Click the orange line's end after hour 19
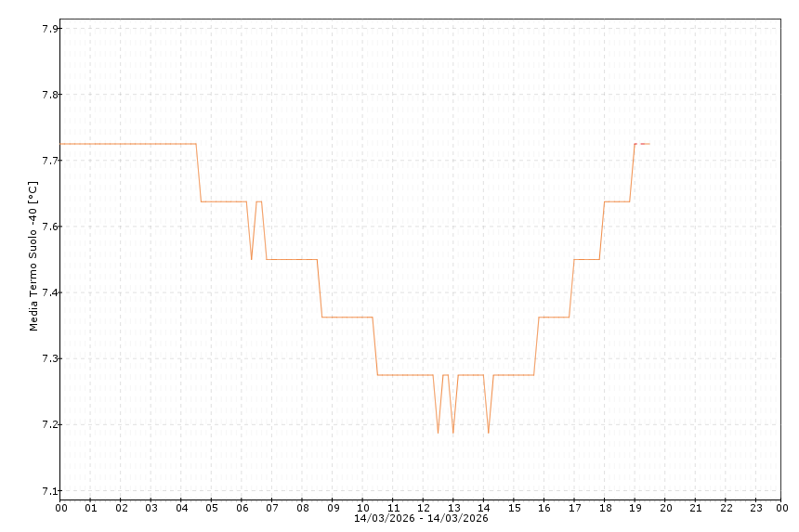This screenshot has height=532, width=799. click(648, 144)
